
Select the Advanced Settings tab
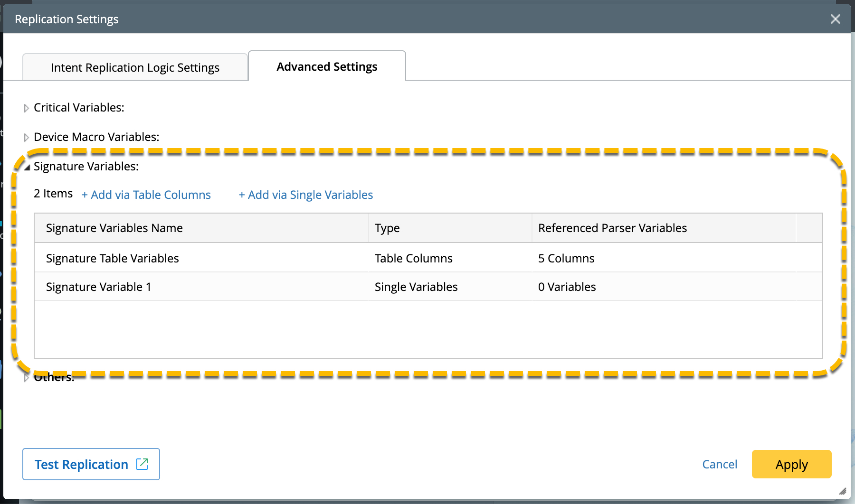[327, 66]
